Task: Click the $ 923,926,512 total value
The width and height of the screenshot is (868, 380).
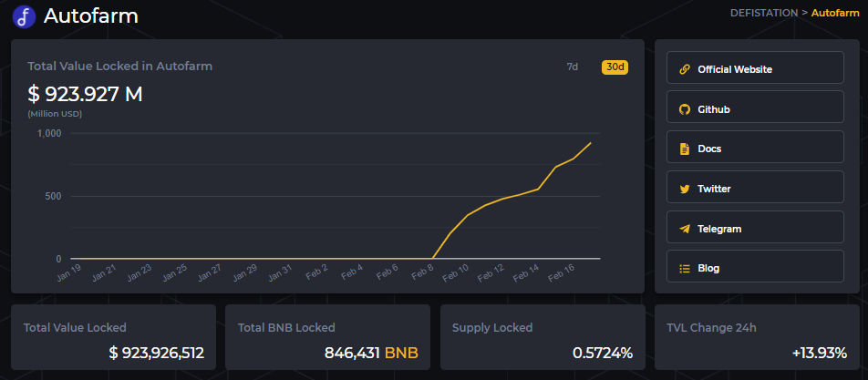Action: [x=157, y=353]
